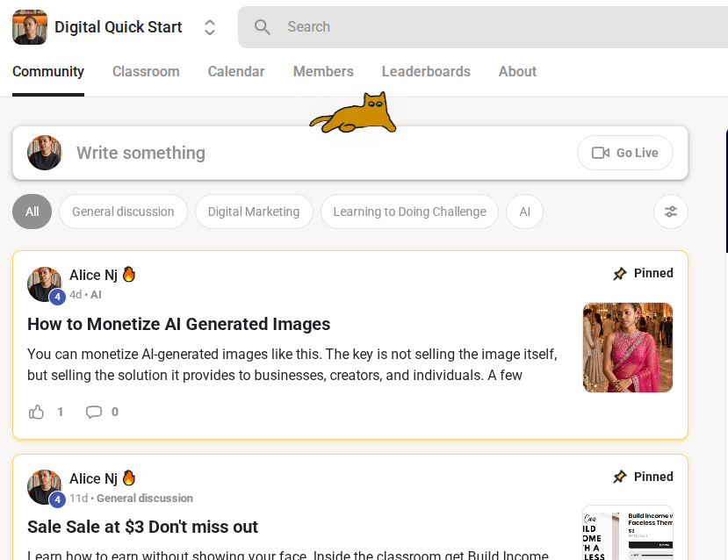Click the like count 1 on AI images post

60,412
